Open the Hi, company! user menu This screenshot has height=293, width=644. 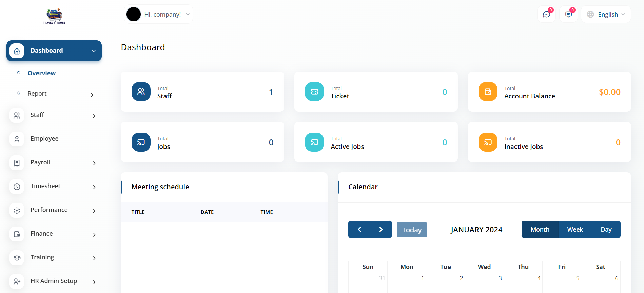point(158,14)
